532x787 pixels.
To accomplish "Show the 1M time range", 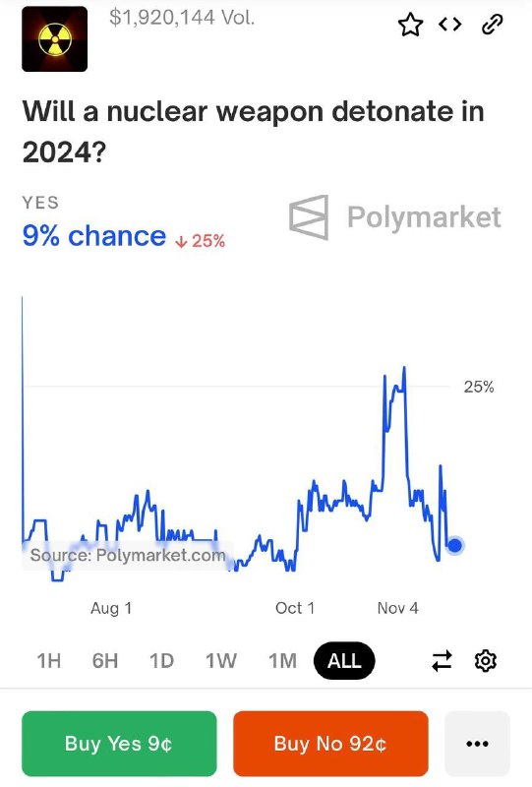I will coord(282,660).
